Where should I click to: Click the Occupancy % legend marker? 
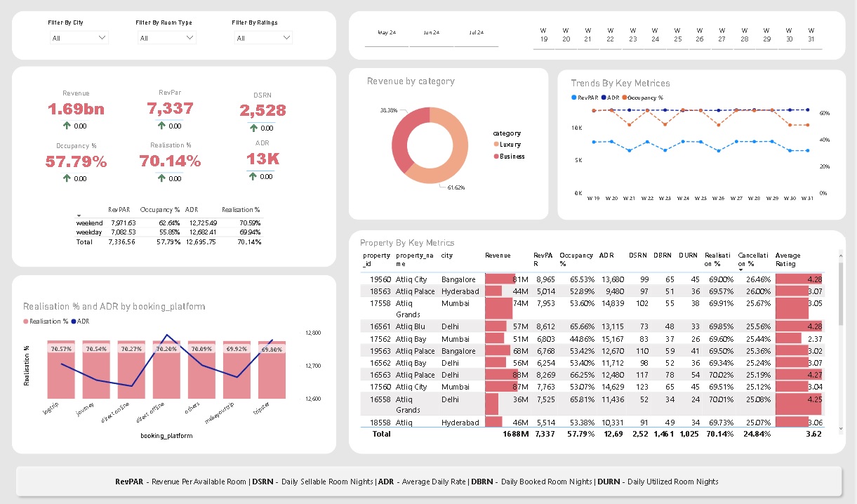(623, 98)
